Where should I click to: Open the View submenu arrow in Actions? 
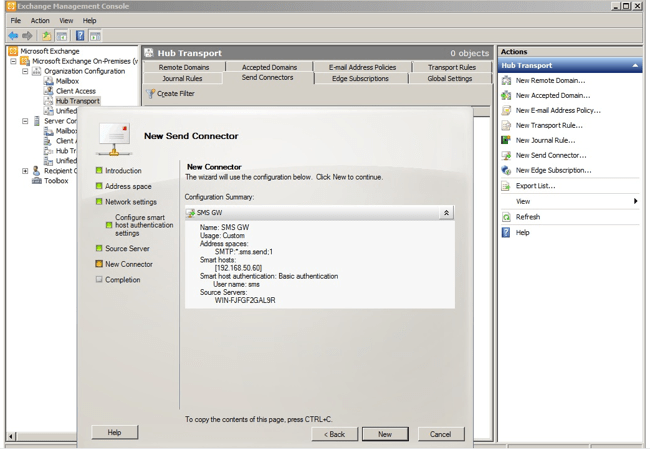coord(635,201)
